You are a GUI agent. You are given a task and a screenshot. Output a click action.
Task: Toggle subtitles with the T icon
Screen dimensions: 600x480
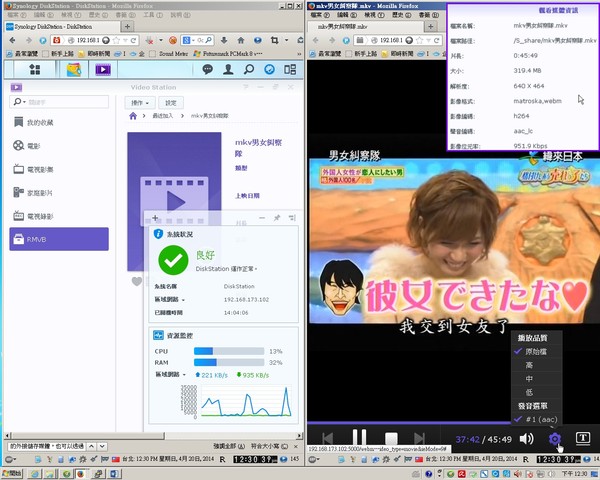pos(583,438)
